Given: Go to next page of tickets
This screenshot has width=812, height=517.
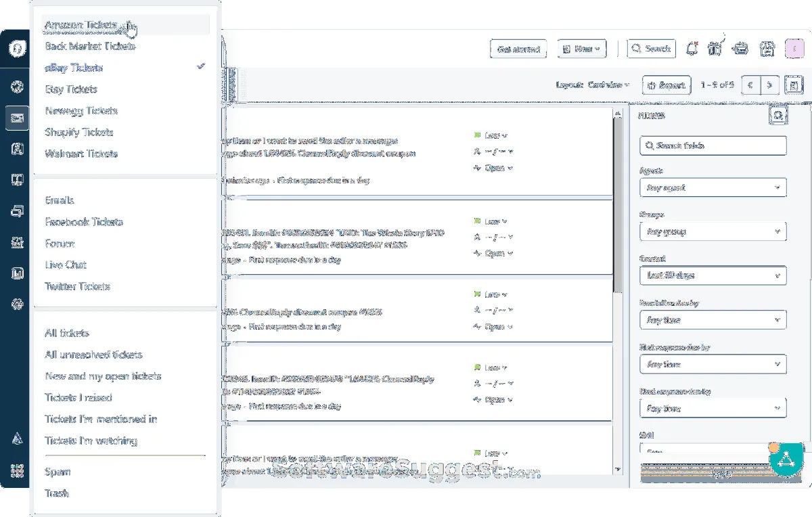Looking at the screenshot, I should tap(770, 85).
